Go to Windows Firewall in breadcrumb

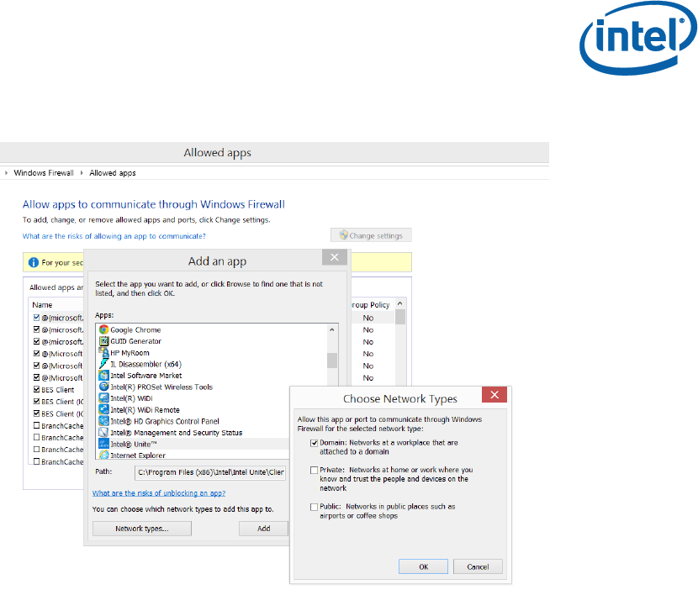[x=44, y=173]
